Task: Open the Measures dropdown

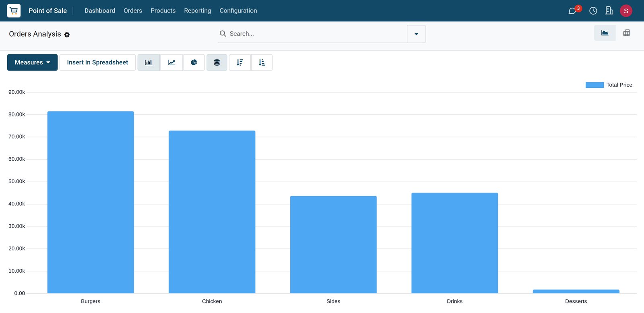Action: click(x=32, y=62)
